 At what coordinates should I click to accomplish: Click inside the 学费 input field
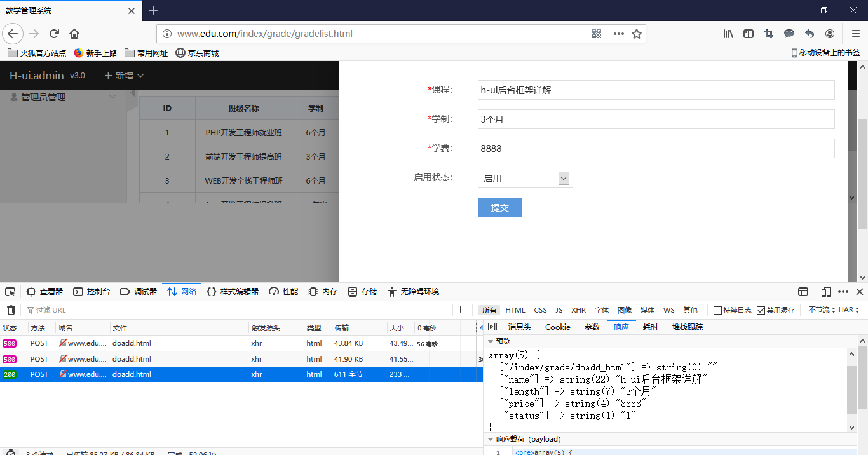(x=654, y=148)
